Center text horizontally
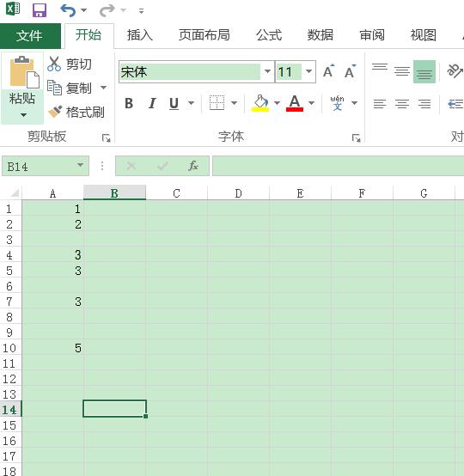464x476 pixels. click(x=402, y=104)
